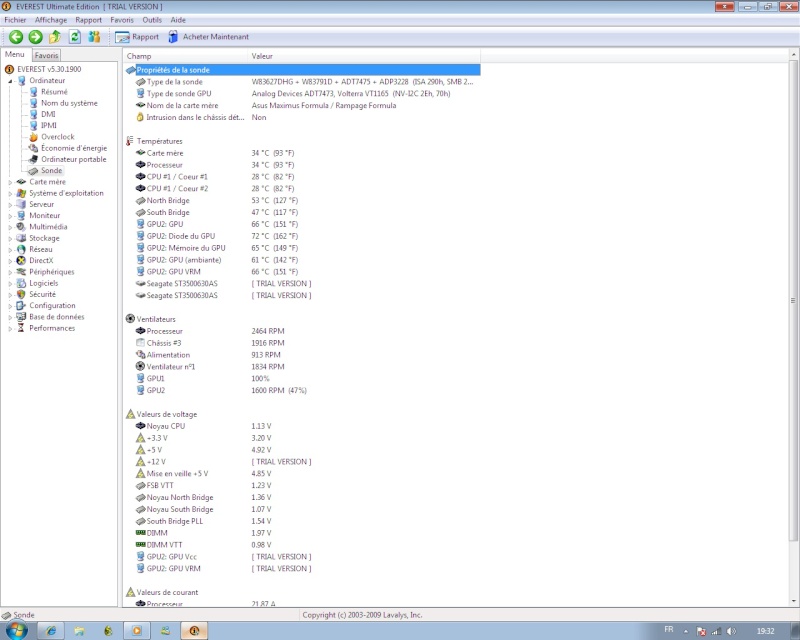Viewport: 800px width, 640px height.
Task: Collapse the Ordinateur tree node
Action: [x=10, y=81]
